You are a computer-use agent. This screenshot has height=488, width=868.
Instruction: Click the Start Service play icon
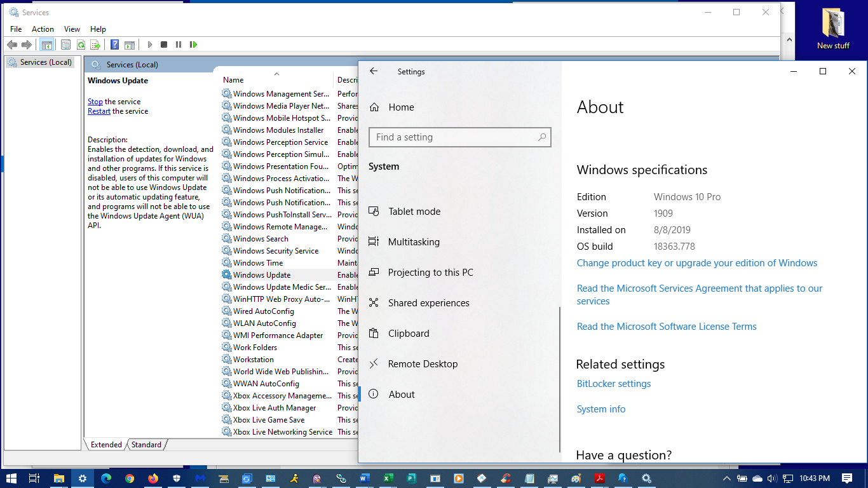click(x=150, y=44)
